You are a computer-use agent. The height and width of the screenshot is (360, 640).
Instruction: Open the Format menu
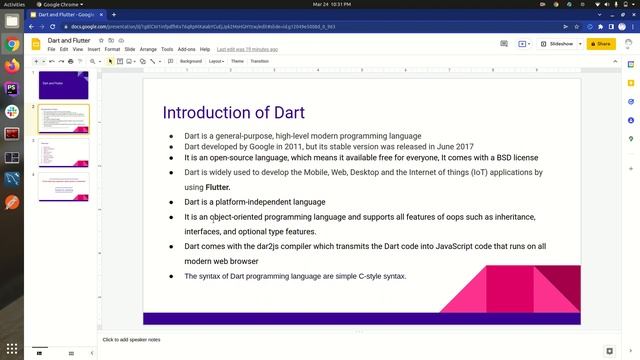(x=112, y=49)
